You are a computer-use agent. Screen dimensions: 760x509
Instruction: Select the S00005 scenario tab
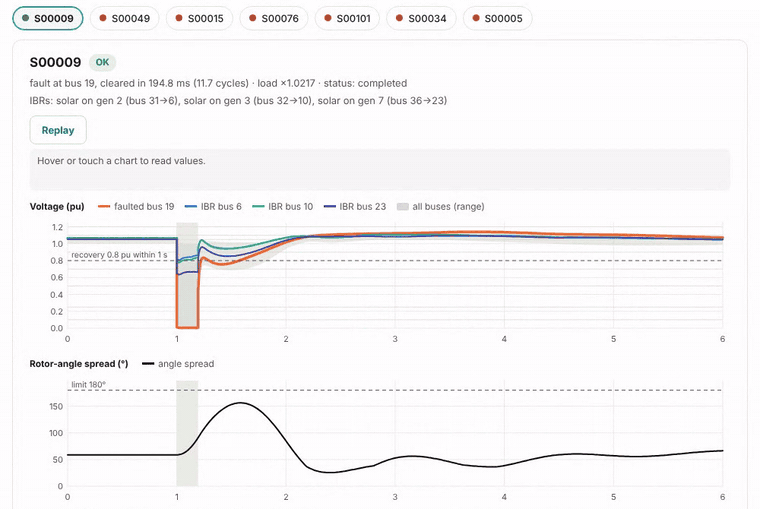497,18
